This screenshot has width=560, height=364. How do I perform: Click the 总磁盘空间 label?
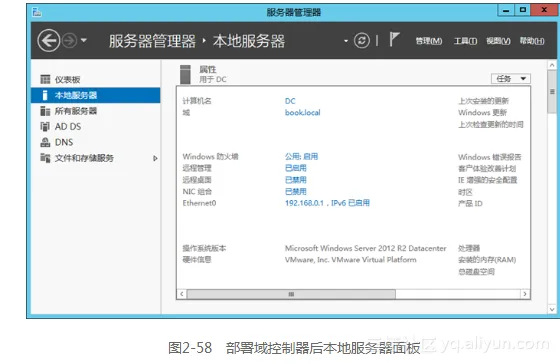click(476, 272)
